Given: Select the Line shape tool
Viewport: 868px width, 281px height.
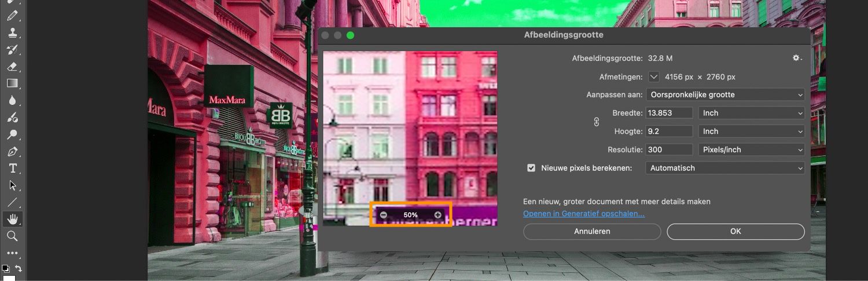Looking at the screenshot, I should (12, 202).
